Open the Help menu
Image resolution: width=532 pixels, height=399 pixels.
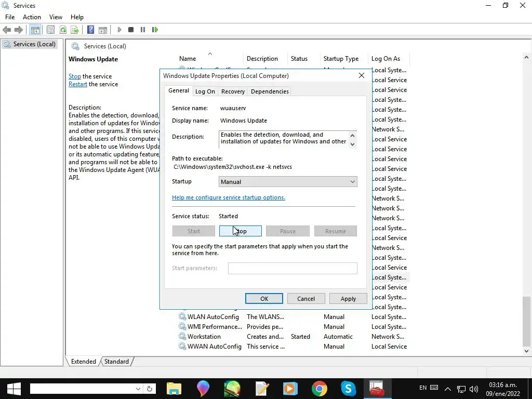(x=77, y=17)
